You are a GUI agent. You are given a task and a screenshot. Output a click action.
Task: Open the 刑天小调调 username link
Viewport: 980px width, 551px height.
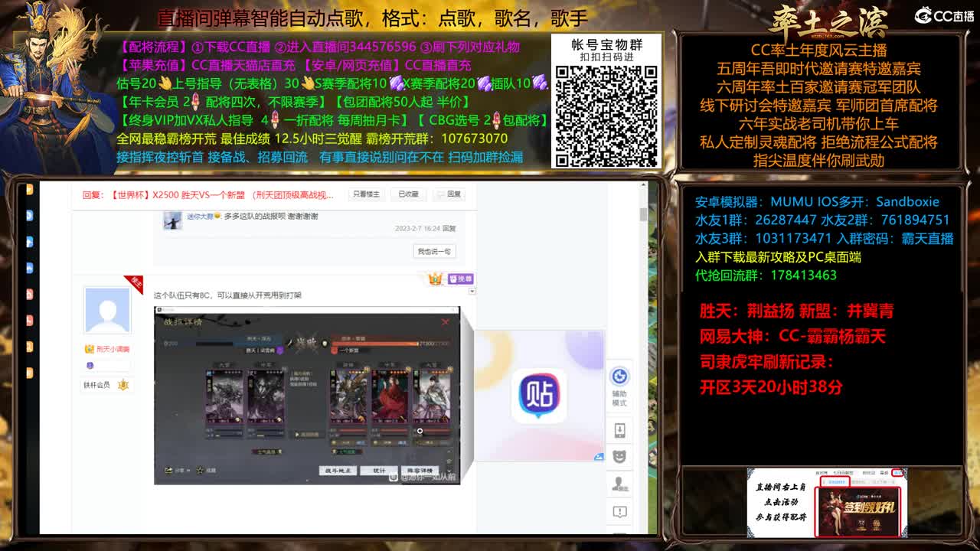(x=112, y=349)
